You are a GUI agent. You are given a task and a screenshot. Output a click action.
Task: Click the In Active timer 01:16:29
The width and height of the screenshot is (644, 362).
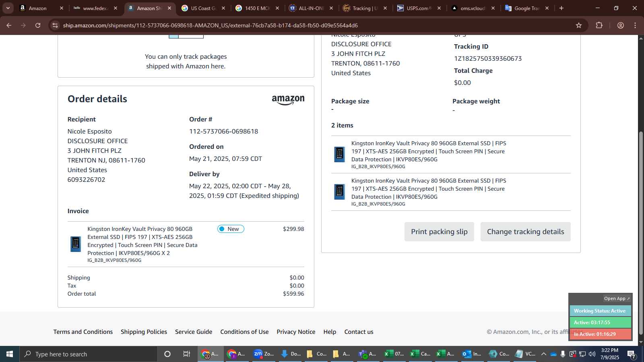pos(600,334)
